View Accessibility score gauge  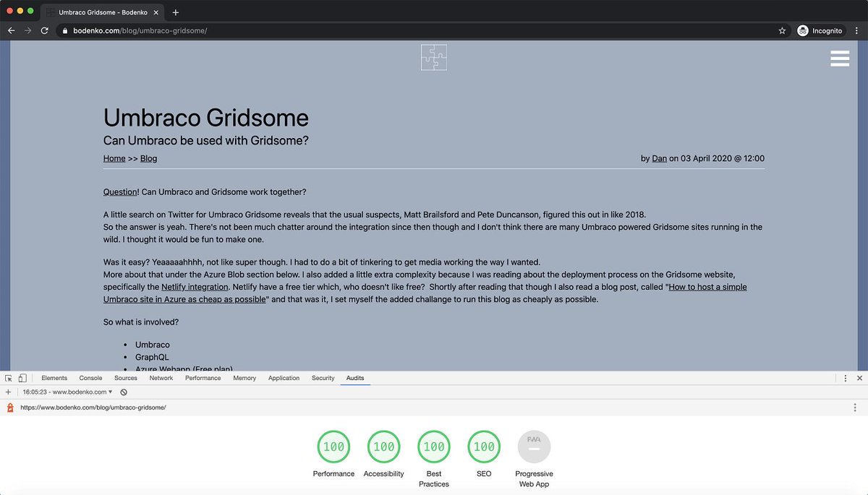pyautogui.click(x=383, y=447)
